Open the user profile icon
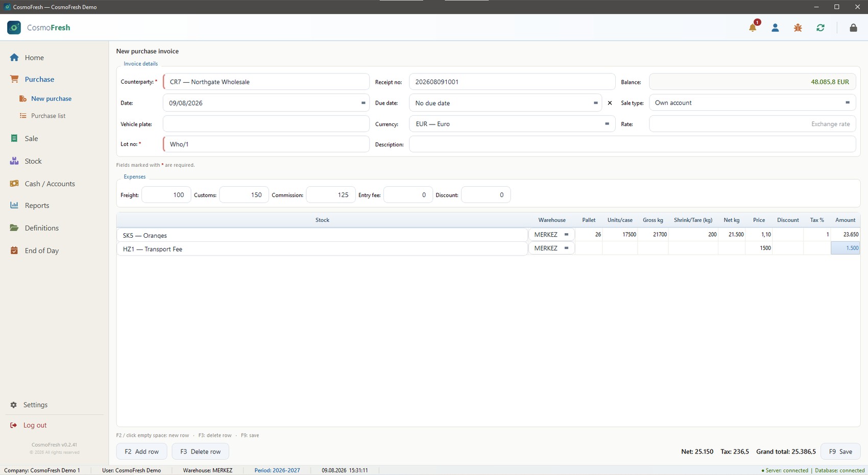Viewport: 868px width, 475px height. tap(775, 28)
